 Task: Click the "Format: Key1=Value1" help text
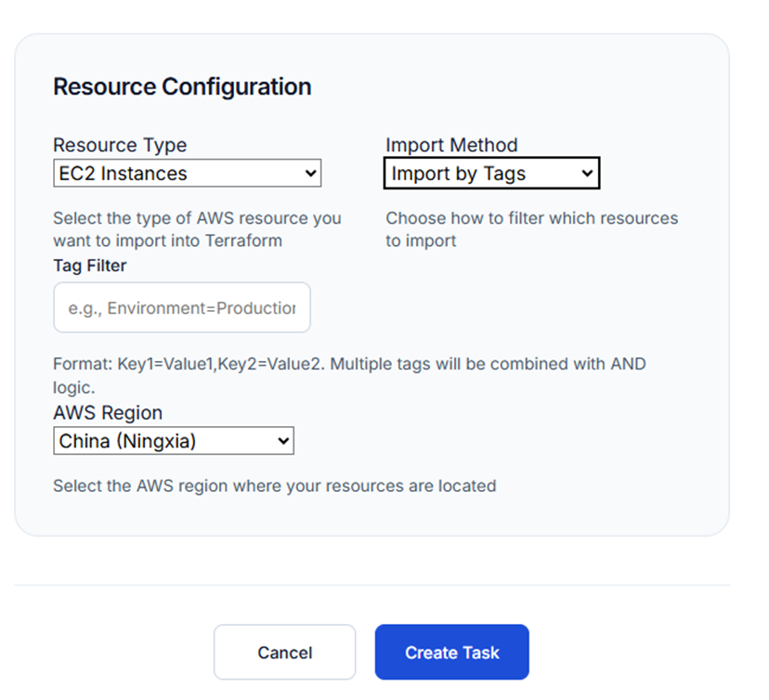tap(349, 374)
